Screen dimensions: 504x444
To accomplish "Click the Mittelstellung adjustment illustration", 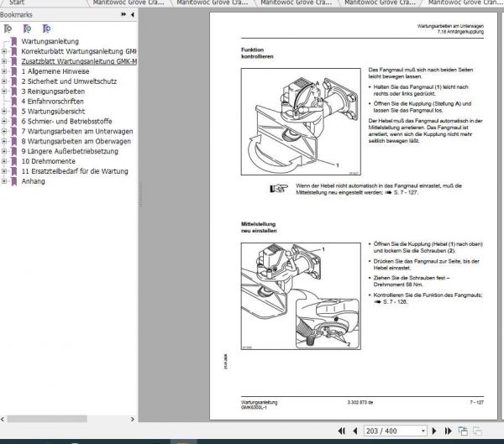I will (x=301, y=296).
